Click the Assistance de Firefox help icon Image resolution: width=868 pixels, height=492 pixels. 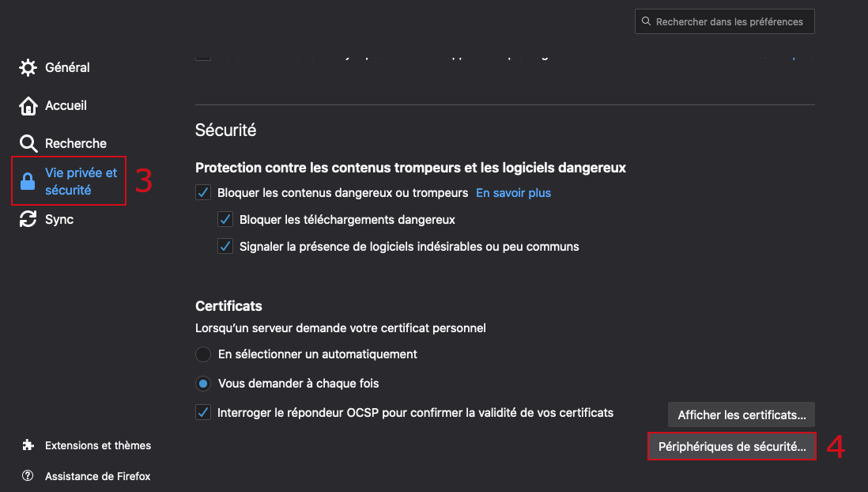point(28,476)
